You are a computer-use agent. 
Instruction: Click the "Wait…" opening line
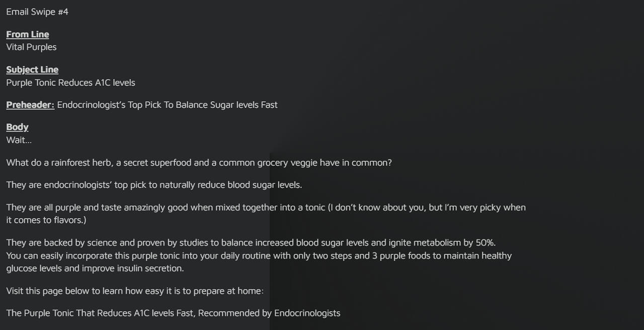tap(19, 140)
